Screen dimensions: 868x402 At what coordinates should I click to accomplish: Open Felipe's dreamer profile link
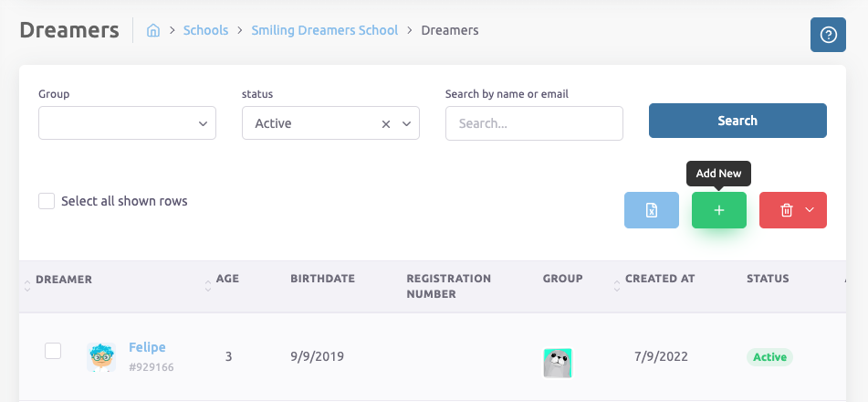147,347
